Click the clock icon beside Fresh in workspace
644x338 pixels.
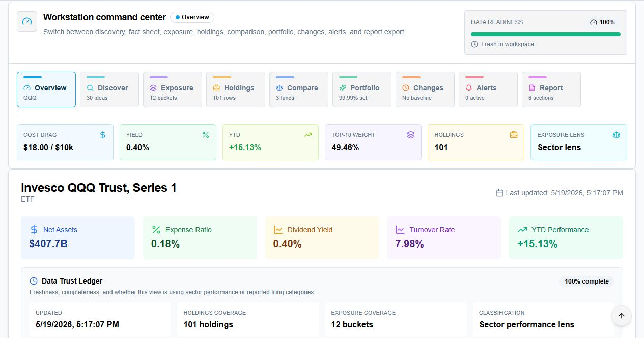(474, 44)
